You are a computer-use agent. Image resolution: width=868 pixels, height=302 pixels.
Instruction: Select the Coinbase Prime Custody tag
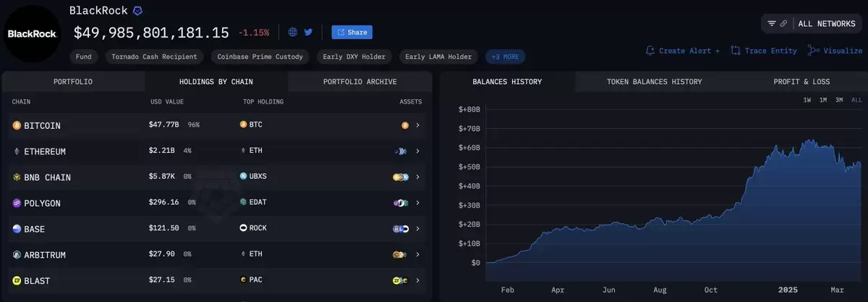(x=261, y=56)
